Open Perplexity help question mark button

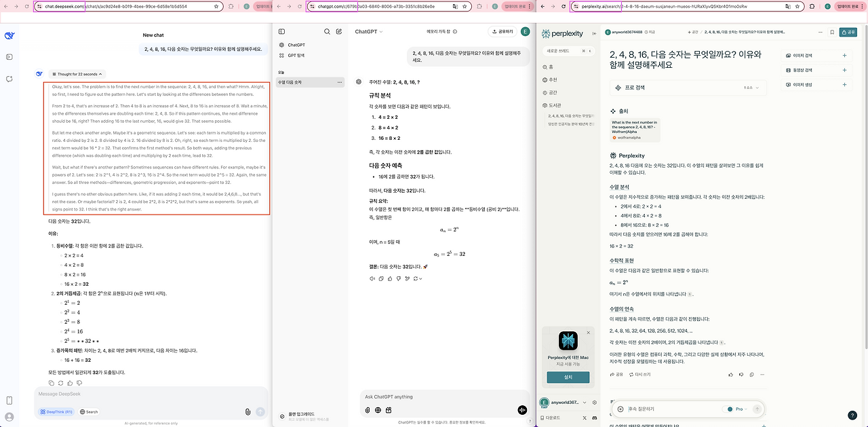(852, 415)
